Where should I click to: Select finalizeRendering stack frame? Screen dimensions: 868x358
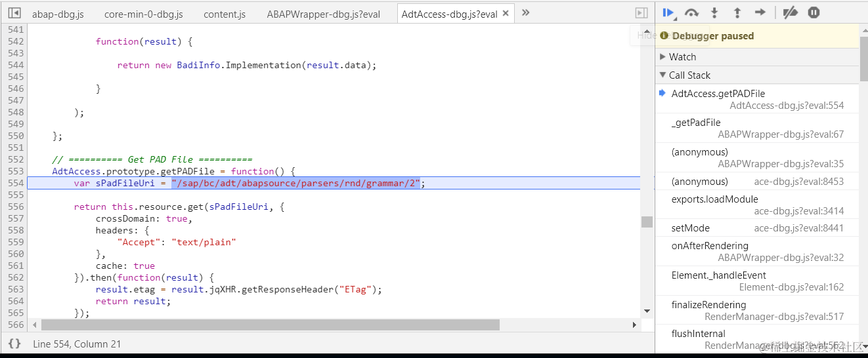[x=757, y=310]
